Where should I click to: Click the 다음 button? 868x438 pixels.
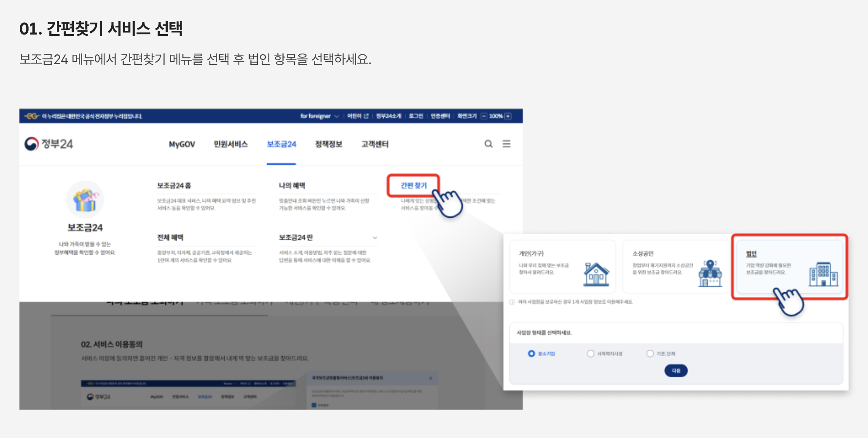point(676,371)
